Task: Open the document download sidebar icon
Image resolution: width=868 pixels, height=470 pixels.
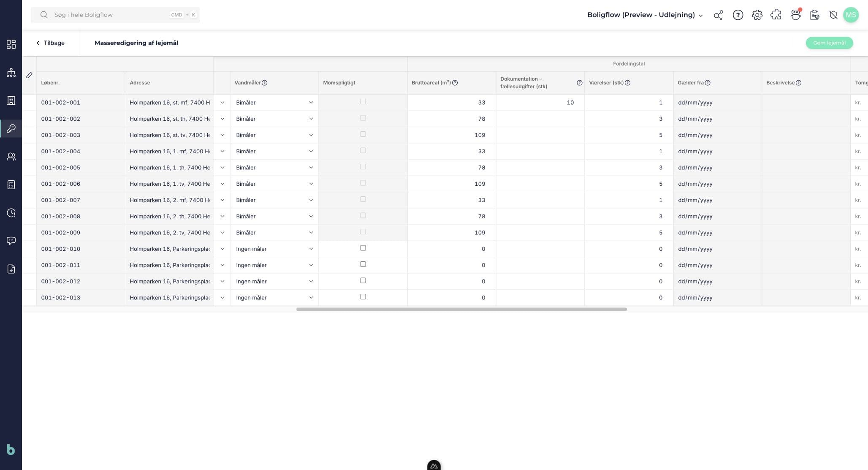Action: (x=11, y=269)
